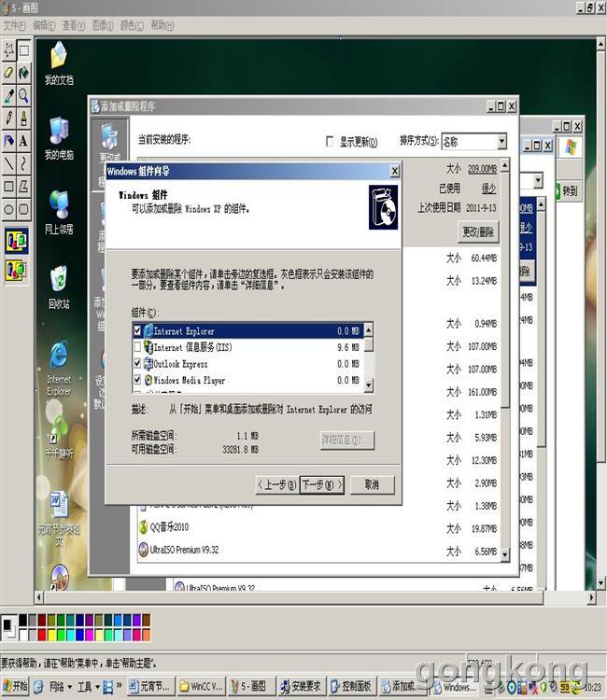Select the rectangular Select tool

click(23, 49)
